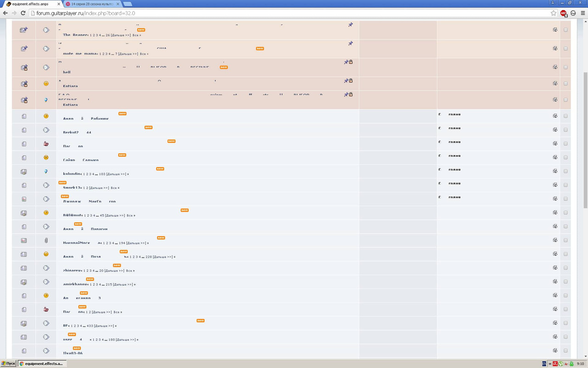Open last post icon in zhigarev row
The width and height of the screenshot is (588, 368).
(x=555, y=268)
